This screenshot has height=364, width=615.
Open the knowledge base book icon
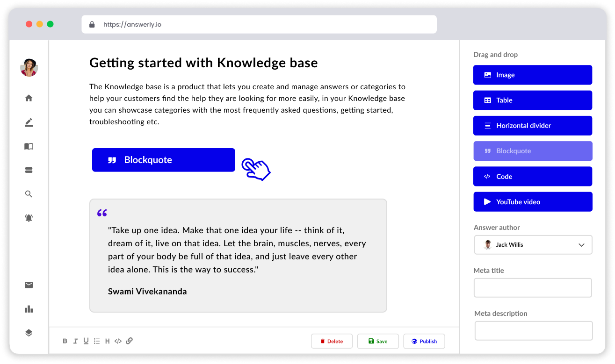[29, 146]
